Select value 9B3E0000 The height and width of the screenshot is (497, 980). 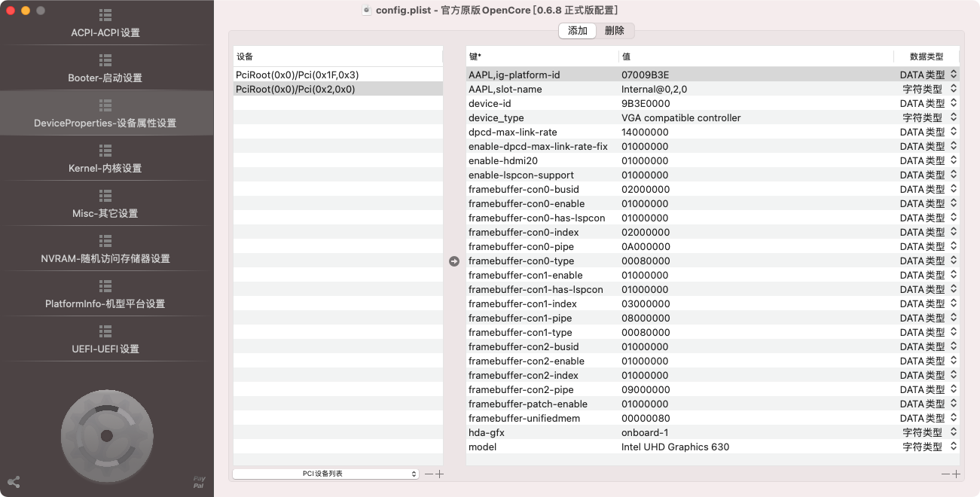tap(646, 103)
